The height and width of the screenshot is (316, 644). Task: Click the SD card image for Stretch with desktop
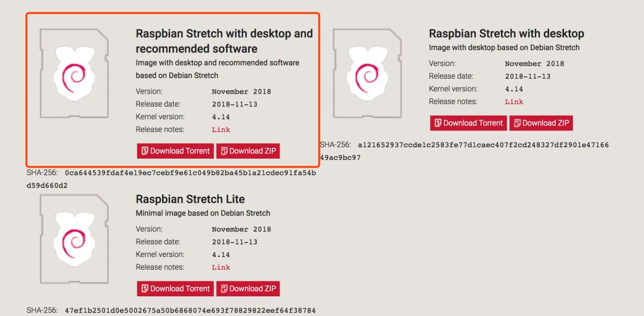(367, 73)
